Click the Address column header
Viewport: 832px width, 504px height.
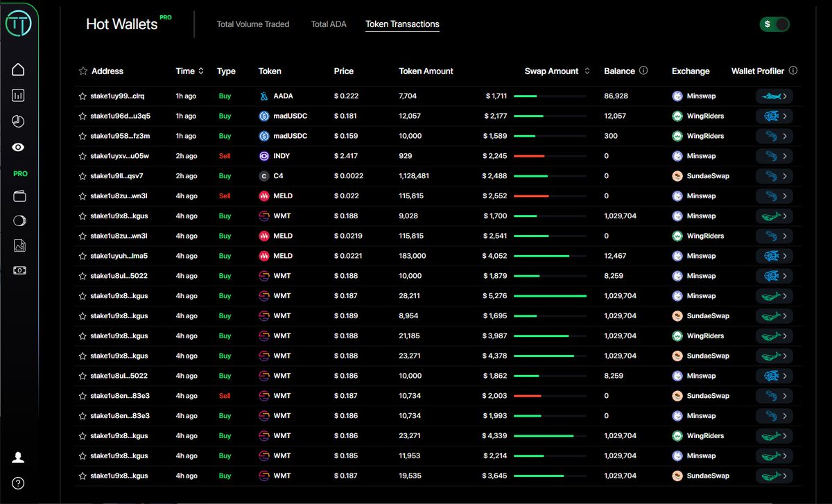pyautogui.click(x=107, y=71)
